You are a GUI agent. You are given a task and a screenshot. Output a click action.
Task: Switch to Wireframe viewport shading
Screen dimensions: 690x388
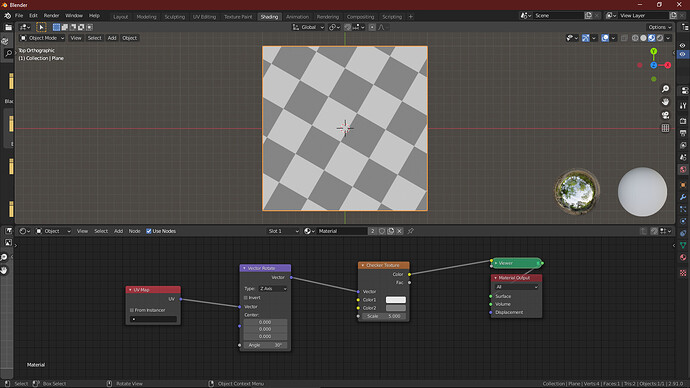point(635,38)
